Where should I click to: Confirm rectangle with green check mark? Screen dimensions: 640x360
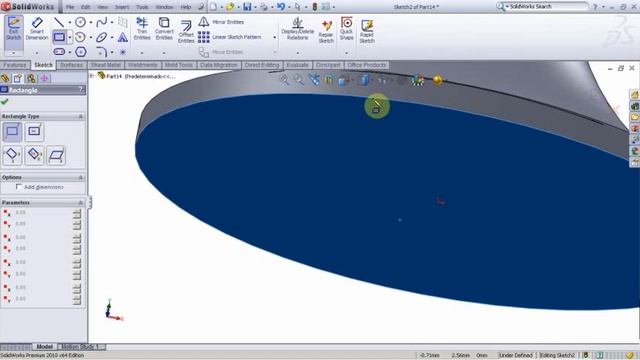(5, 102)
